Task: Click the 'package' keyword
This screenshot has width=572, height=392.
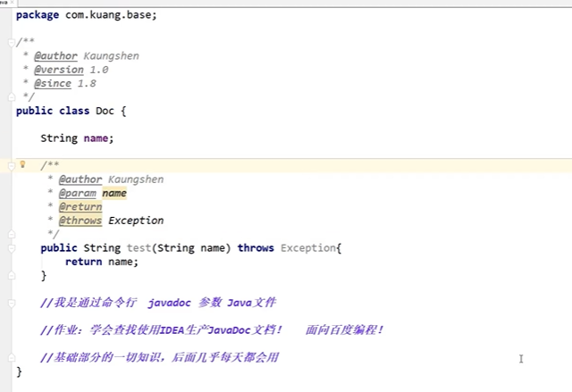Action: tap(38, 15)
